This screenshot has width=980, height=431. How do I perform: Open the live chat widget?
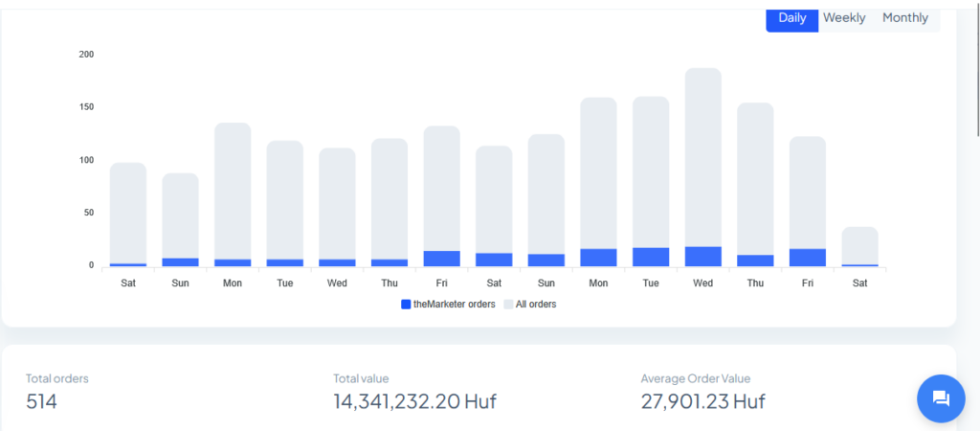coord(940,398)
